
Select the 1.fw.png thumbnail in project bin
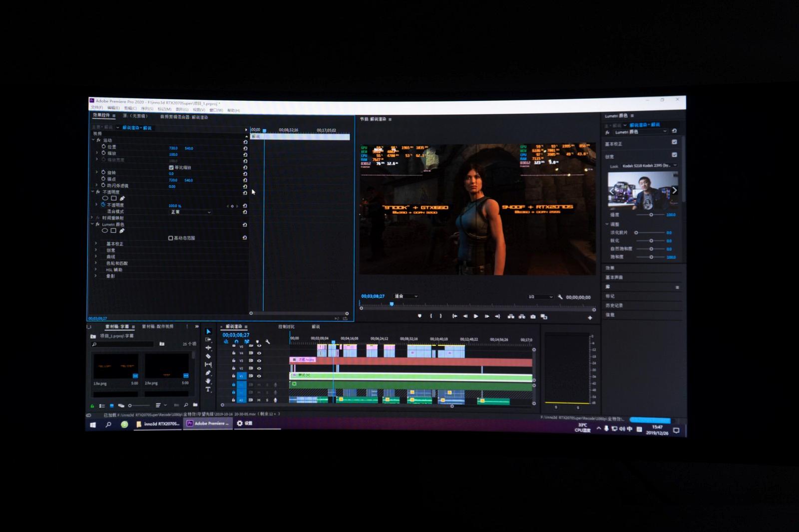click(x=116, y=366)
